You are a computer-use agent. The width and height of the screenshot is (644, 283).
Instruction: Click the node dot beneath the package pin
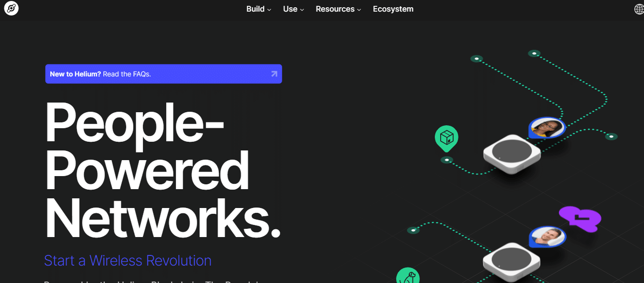click(x=447, y=160)
